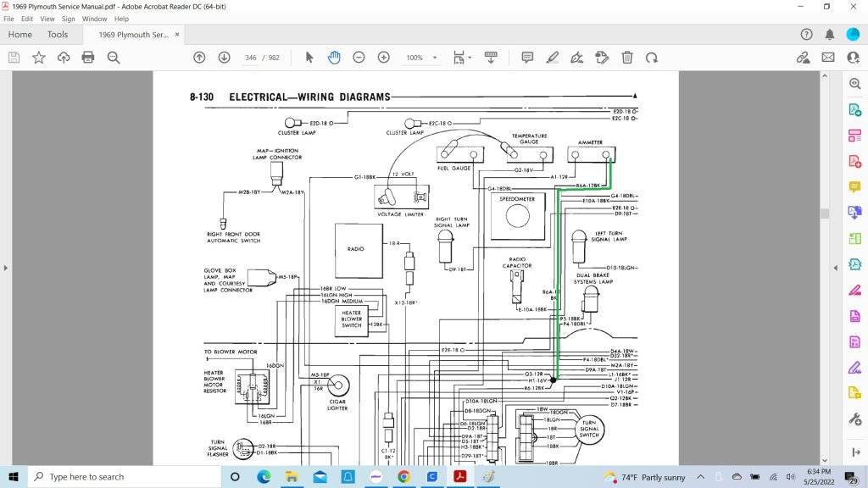
Task: Zoom in with the plus button
Action: click(x=383, y=58)
